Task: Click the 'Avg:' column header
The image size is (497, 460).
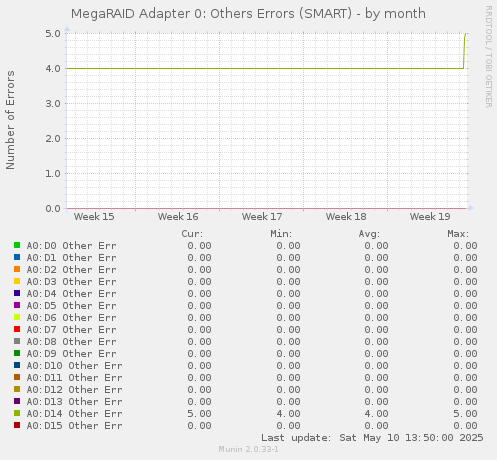Action: [x=369, y=234]
